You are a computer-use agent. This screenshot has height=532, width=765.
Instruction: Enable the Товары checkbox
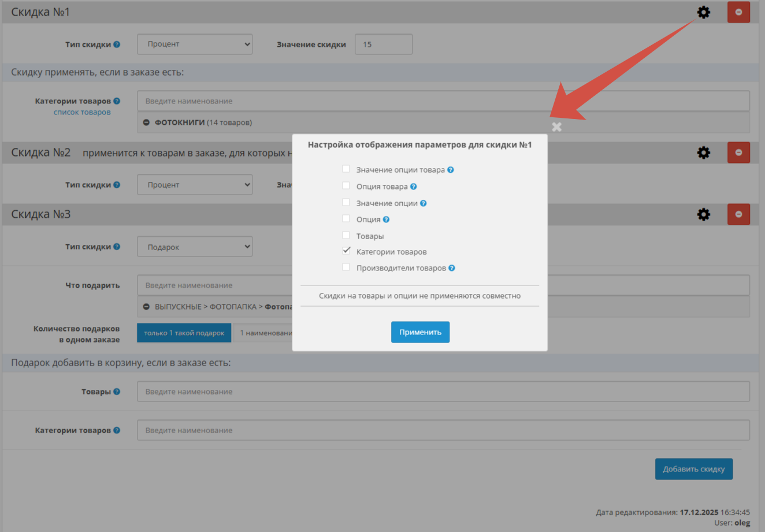(x=346, y=236)
